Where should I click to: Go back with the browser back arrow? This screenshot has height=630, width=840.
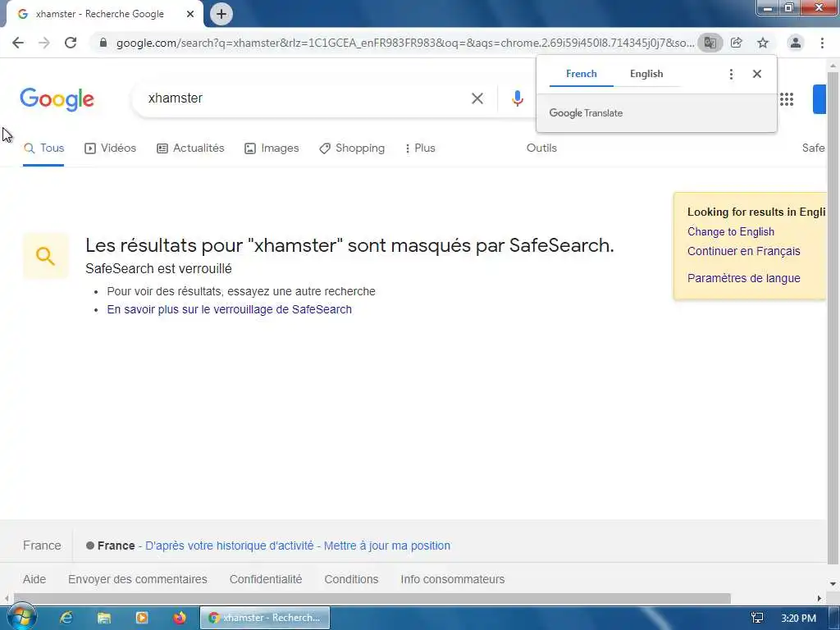tap(18, 43)
